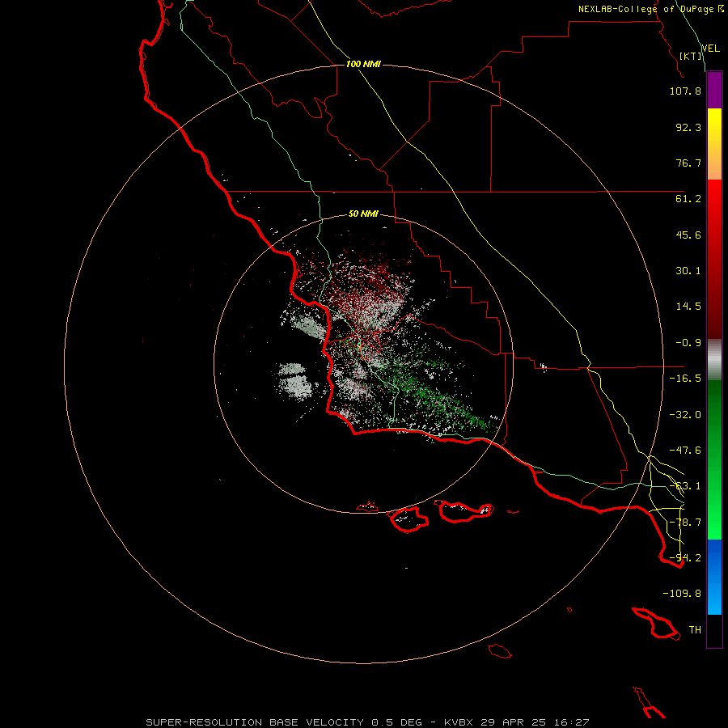Viewport: 728px width, 728px height.
Task: Click the TH legend label
Action: pos(695,630)
